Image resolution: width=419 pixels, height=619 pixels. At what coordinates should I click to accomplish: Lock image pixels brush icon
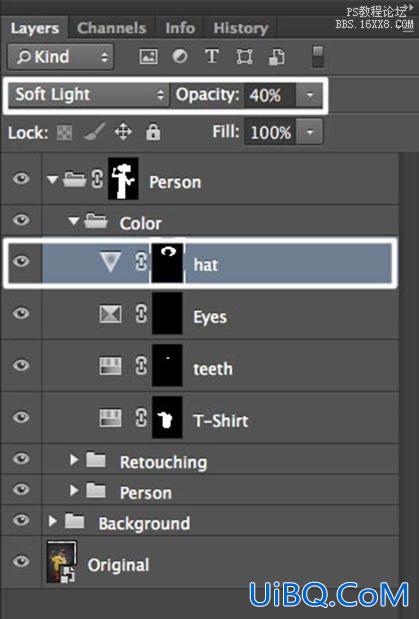point(94,132)
